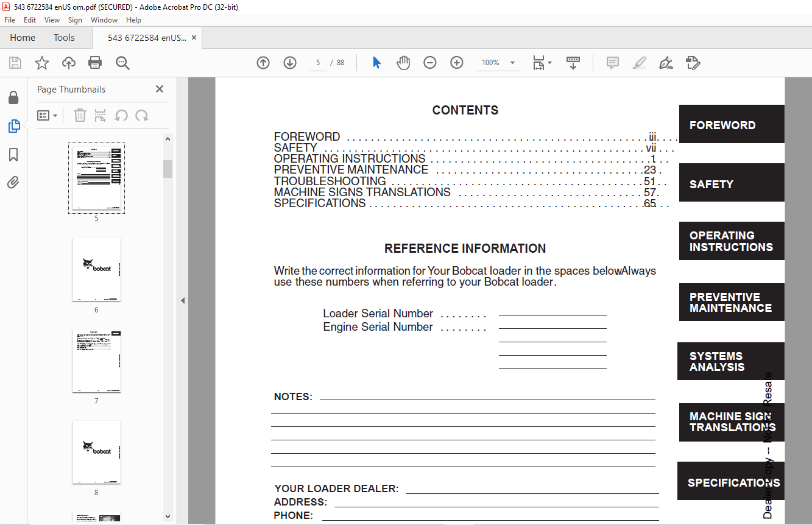
Task: Open the Find text magnifier tool
Action: pos(122,63)
